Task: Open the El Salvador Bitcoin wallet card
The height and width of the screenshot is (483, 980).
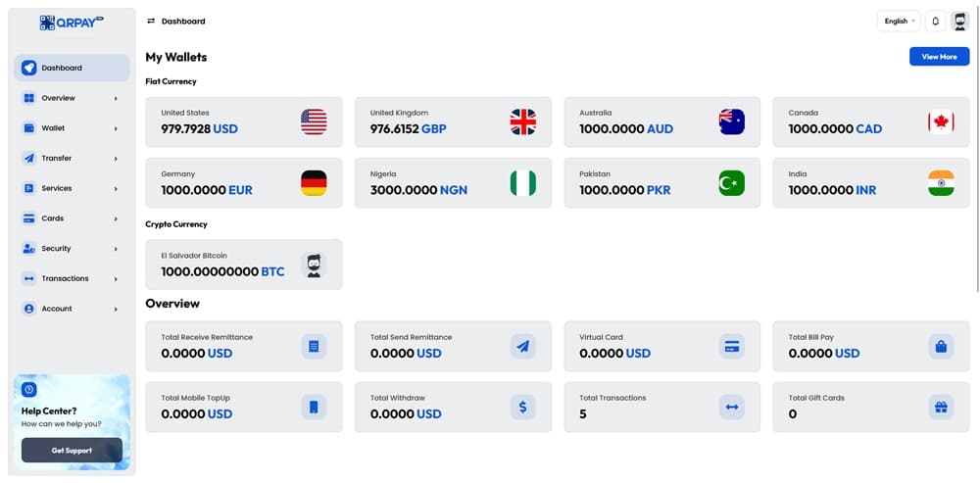Action: pos(243,265)
